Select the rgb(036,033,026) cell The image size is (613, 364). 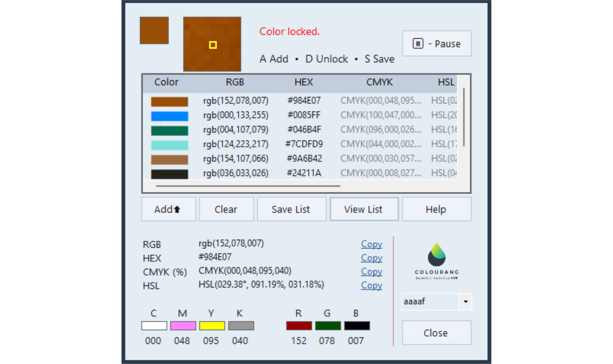[x=236, y=174]
